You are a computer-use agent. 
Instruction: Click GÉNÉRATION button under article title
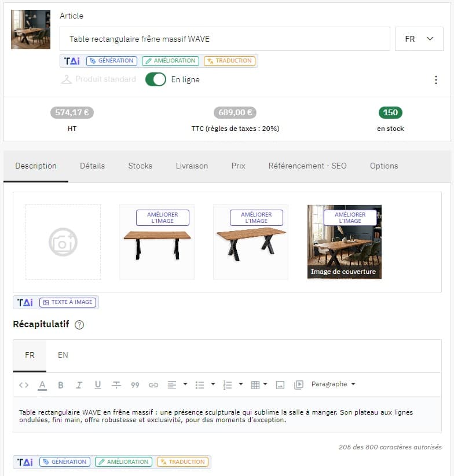(112, 61)
